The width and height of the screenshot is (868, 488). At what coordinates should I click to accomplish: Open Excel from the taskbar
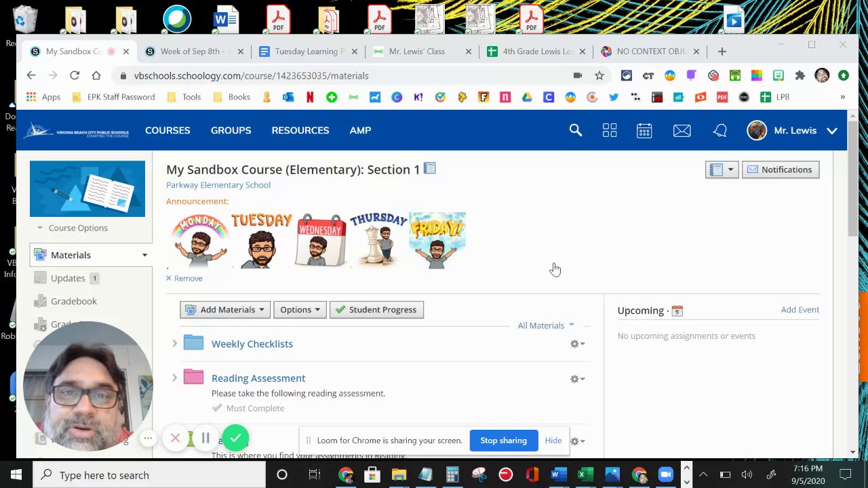tap(585, 475)
